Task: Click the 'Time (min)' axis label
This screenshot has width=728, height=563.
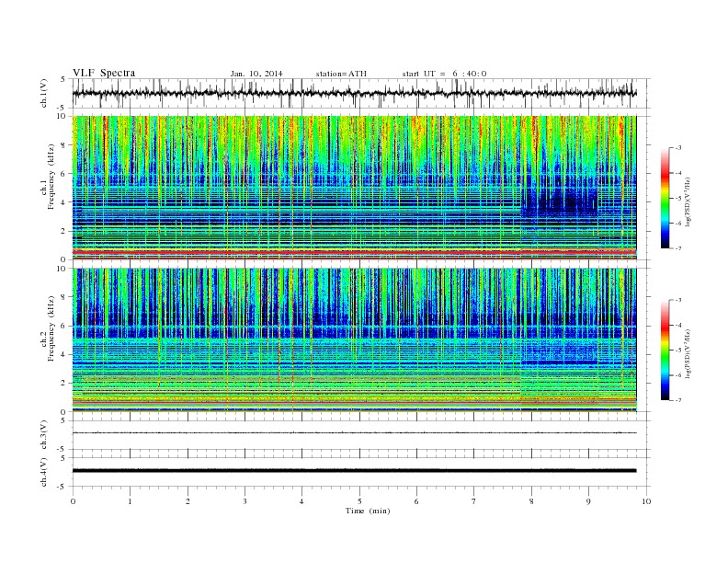Action: pos(368,511)
